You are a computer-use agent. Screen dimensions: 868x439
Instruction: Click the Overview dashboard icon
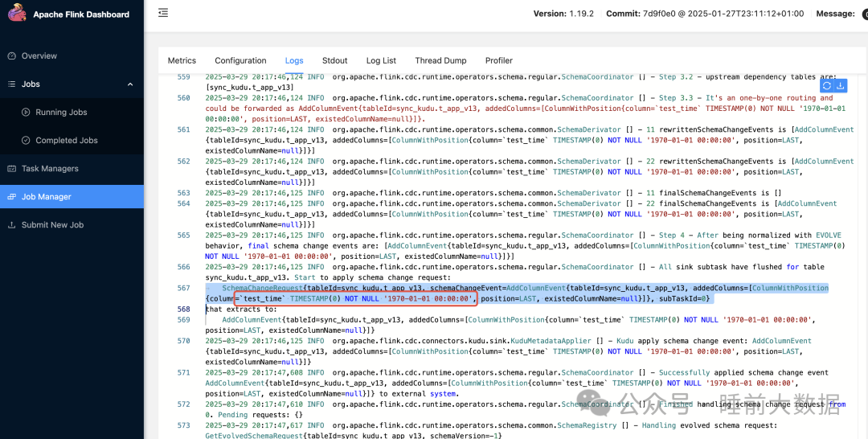click(x=11, y=56)
